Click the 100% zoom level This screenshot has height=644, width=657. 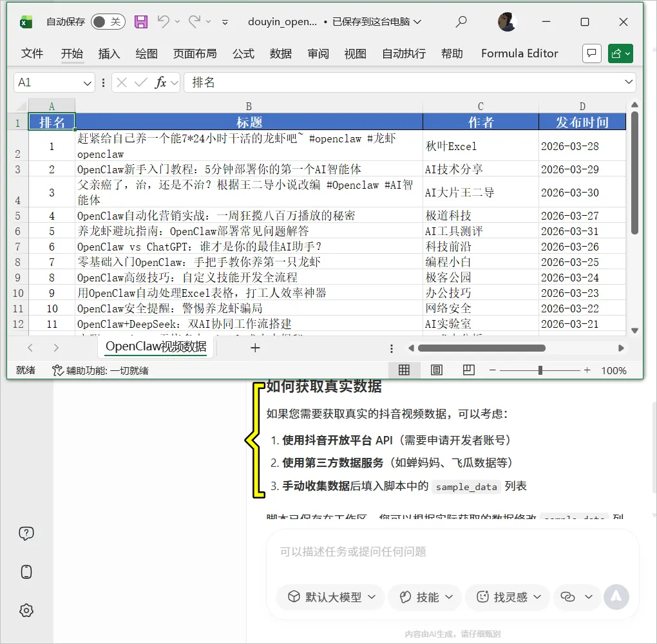tap(614, 370)
